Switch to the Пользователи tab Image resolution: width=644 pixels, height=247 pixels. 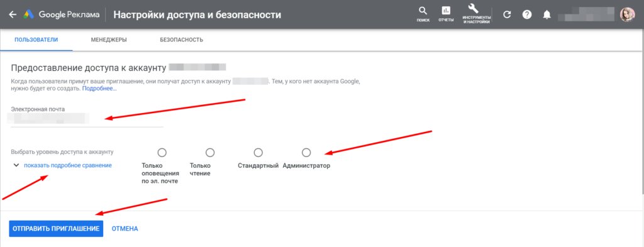(x=36, y=40)
